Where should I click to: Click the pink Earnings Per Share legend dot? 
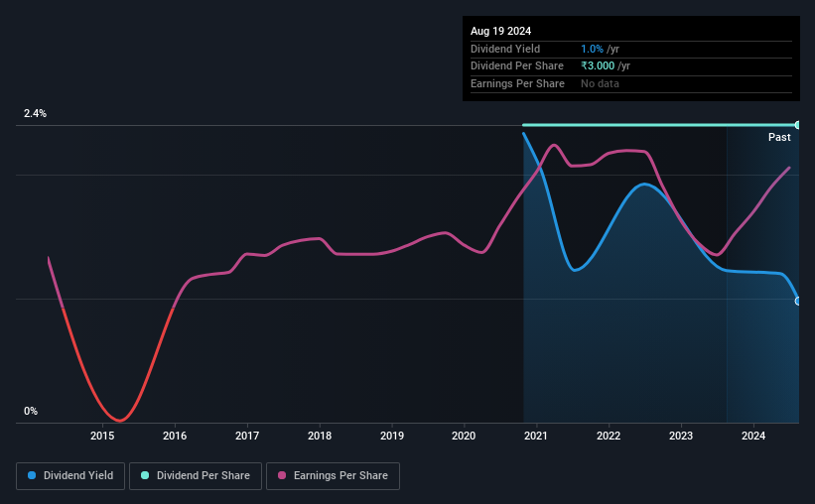282,475
